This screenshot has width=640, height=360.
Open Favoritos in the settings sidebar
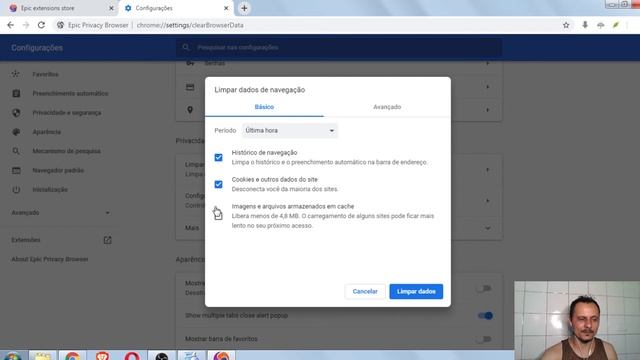pyautogui.click(x=45, y=74)
